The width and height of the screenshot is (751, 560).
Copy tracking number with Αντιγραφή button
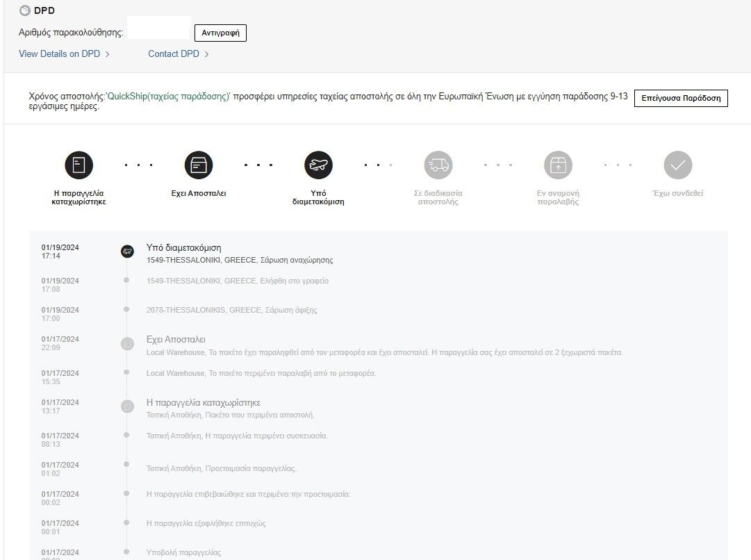pos(220,33)
